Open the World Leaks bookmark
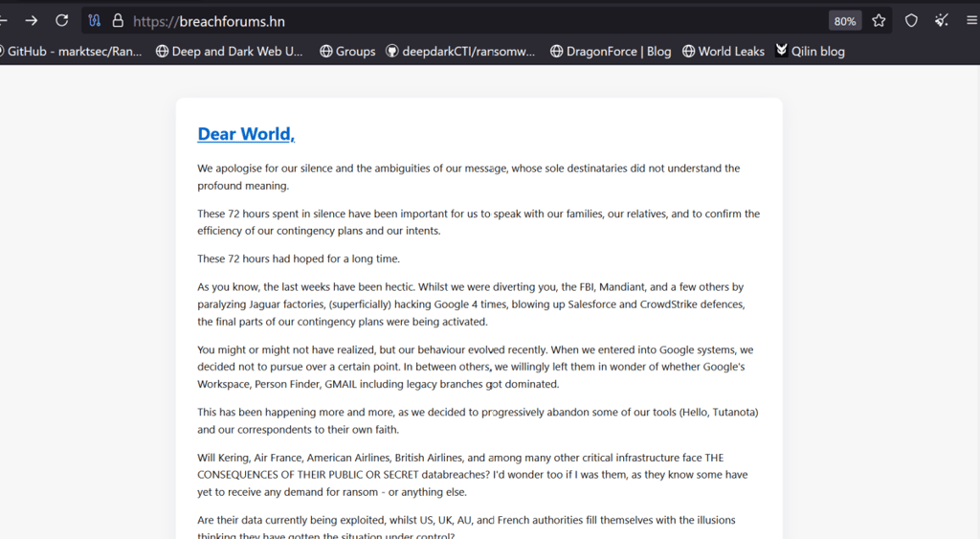The height and width of the screenshot is (539, 980). click(724, 52)
